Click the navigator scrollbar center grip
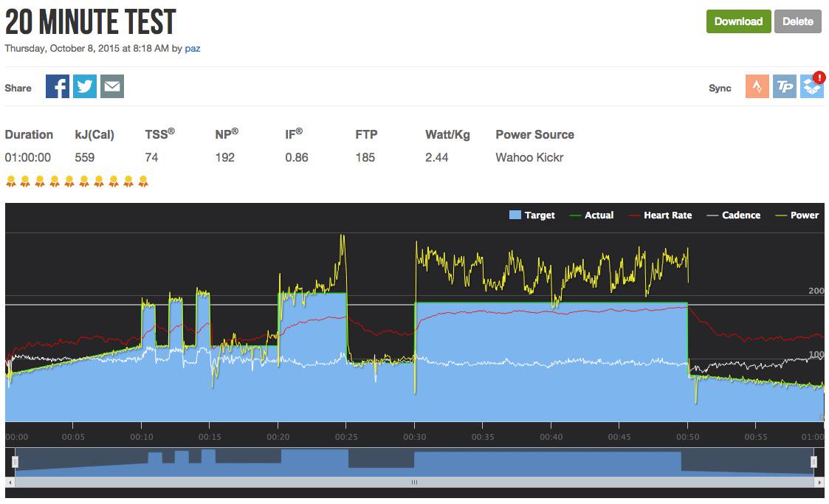This screenshot has height=504, width=829. click(x=415, y=482)
